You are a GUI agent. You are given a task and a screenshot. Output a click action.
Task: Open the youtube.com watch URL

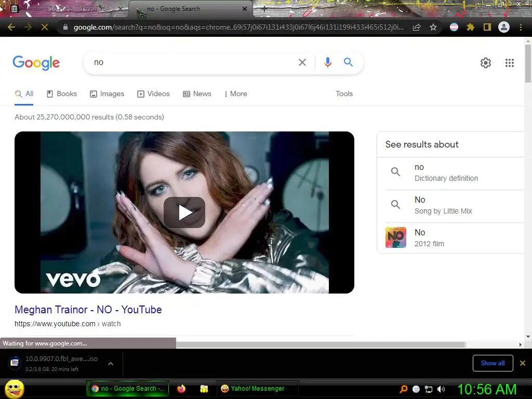click(x=68, y=324)
